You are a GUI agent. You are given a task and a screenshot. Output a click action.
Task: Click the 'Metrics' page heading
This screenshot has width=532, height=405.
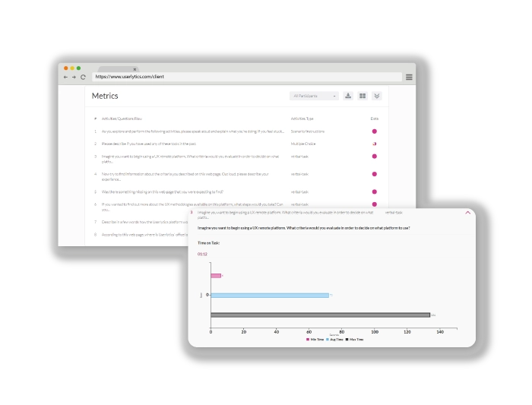pyautogui.click(x=105, y=96)
